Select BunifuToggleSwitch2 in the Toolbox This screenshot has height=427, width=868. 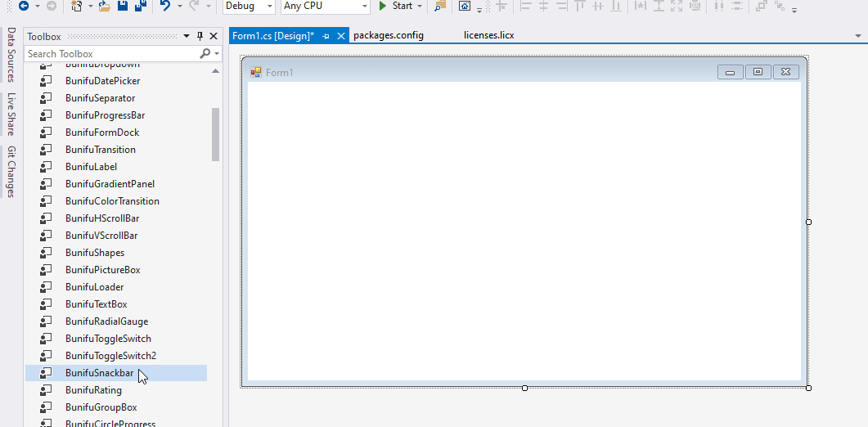116,356
